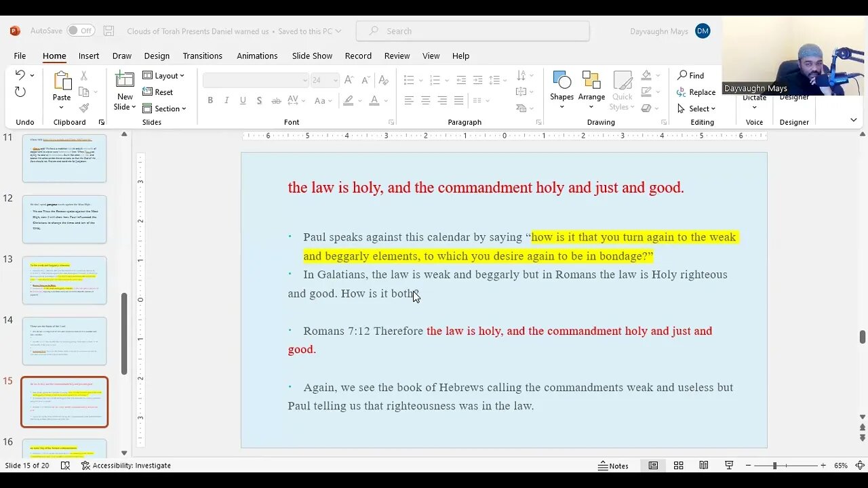Open the Transitions tab
Image resolution: width=868 pixels, height=488 pixels.
click(202, 56)
